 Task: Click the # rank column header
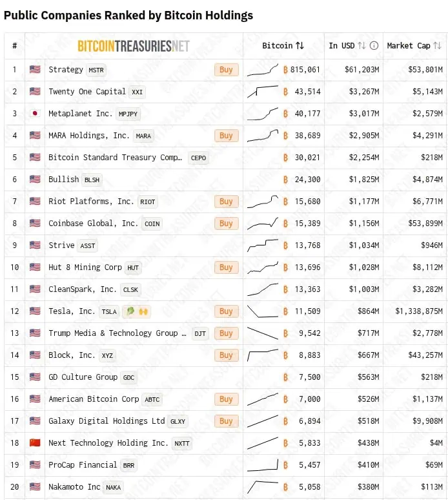[14, 46]
